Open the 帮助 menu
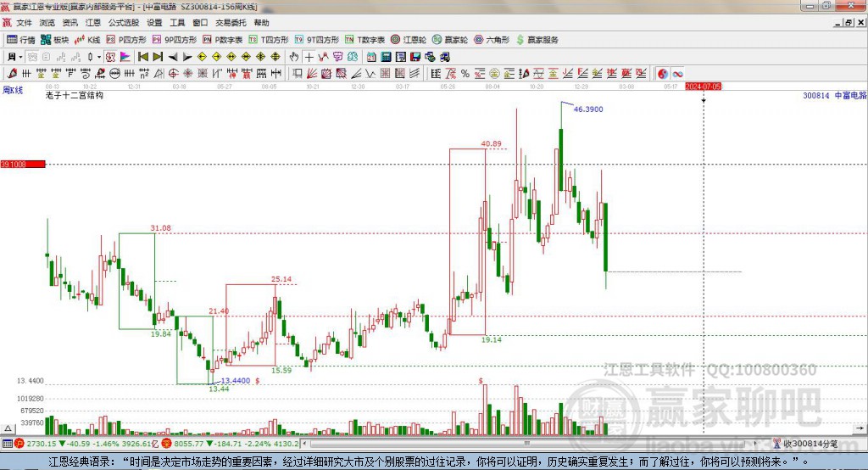The width and height of the screenshot is (868, 470). point(261,23)
